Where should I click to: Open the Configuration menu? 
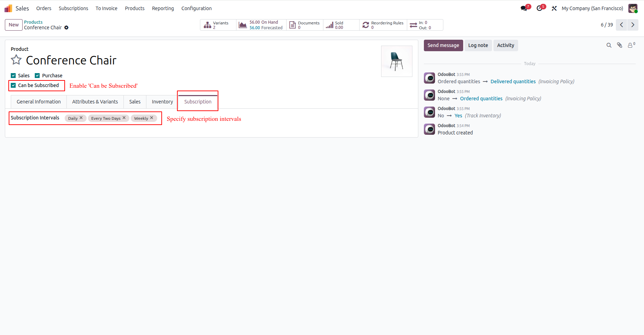[196, 8]
